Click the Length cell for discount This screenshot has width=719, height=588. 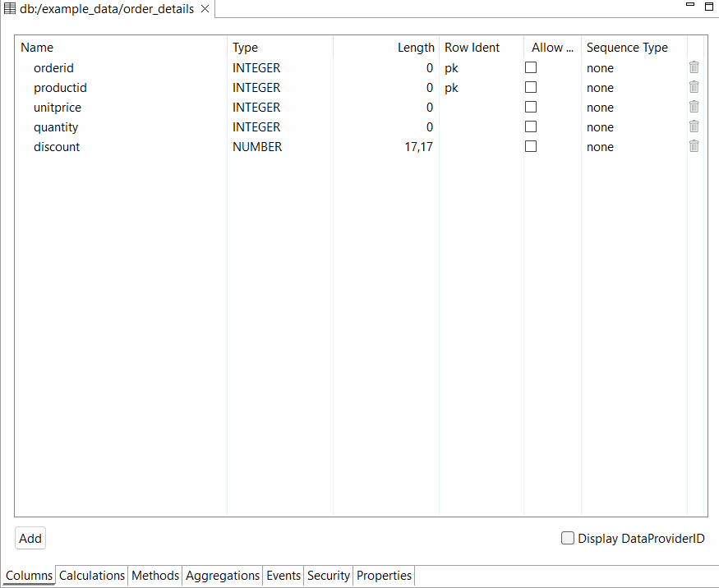386,147
